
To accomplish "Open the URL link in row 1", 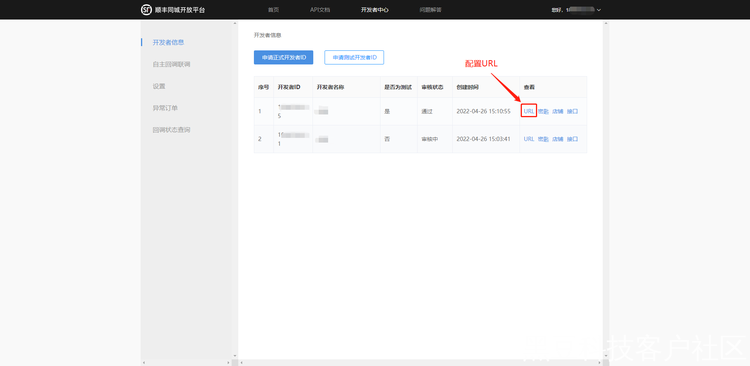I will [x=529, y=111].
